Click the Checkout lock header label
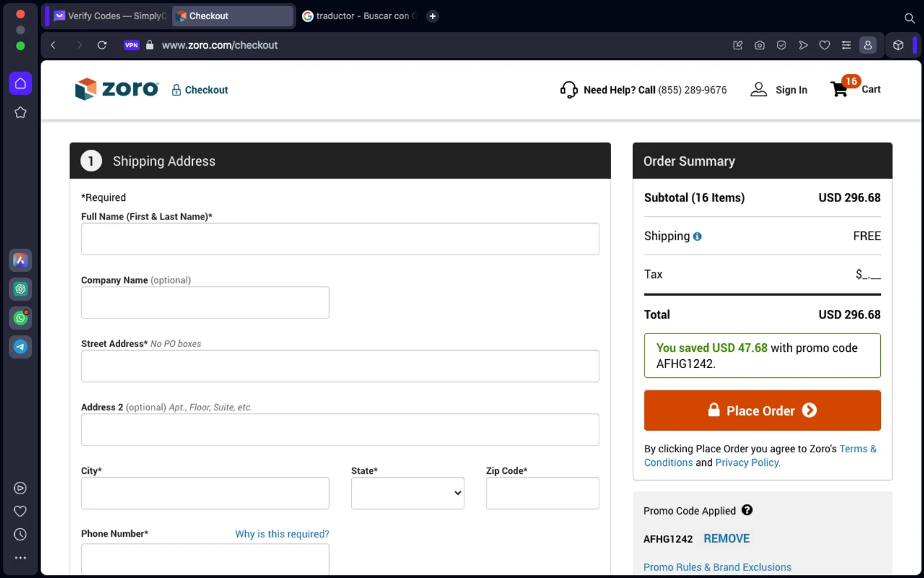 click(200, 90)
